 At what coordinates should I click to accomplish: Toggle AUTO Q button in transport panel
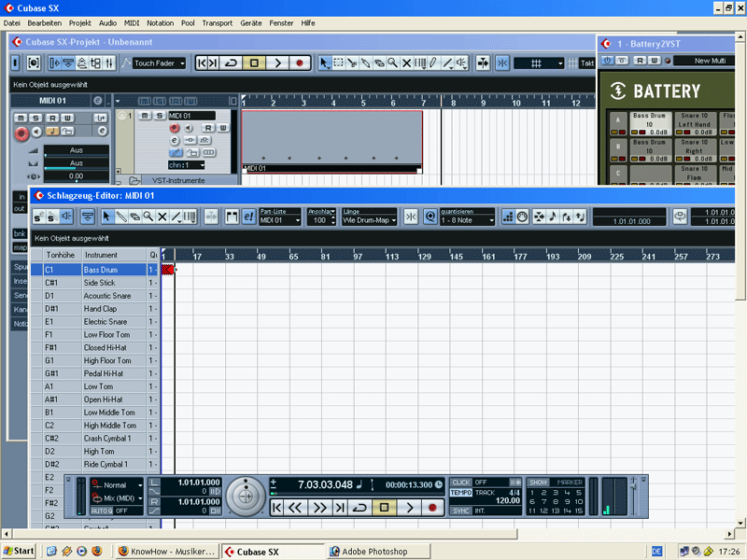[x=102, y=511]
